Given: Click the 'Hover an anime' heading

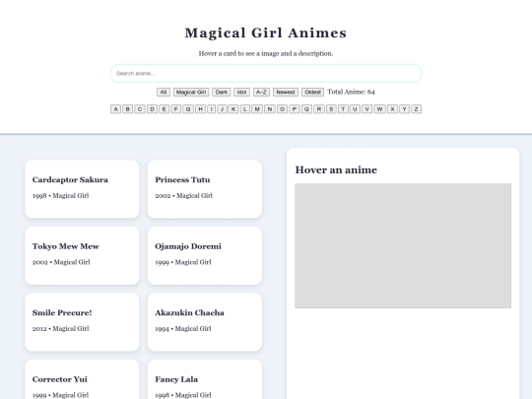Looking at the screenshot, I should point(336,169).
